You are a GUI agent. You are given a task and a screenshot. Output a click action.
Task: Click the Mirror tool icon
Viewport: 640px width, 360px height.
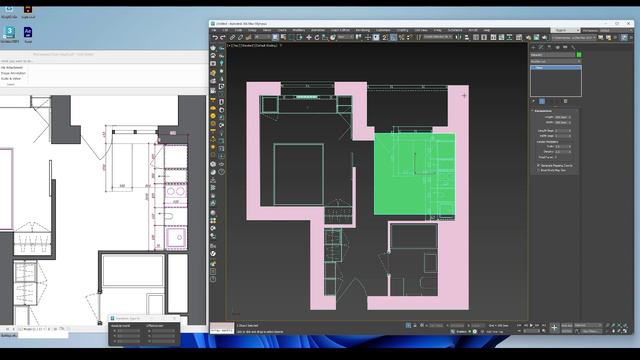[x=458, y=38]
